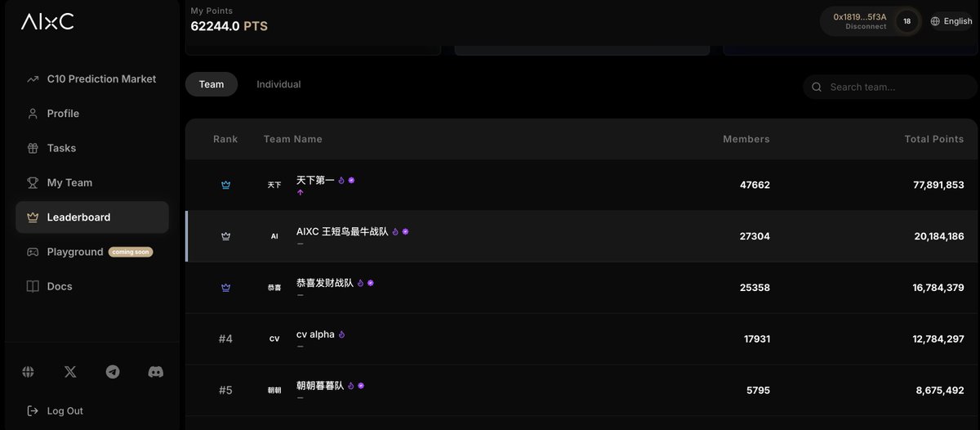Open the Tasks menu item
The width and height of the screenshot is (980, 430).
coord(61,148)
